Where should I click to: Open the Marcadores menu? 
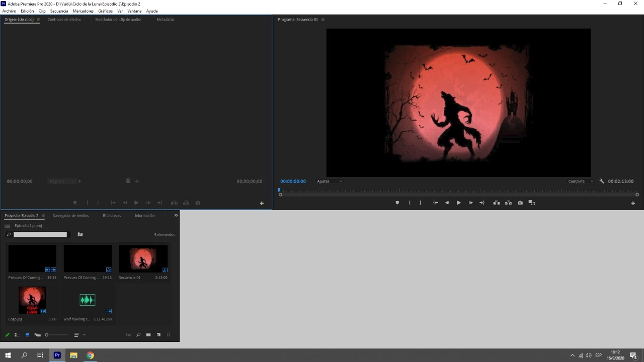(83, 11)
